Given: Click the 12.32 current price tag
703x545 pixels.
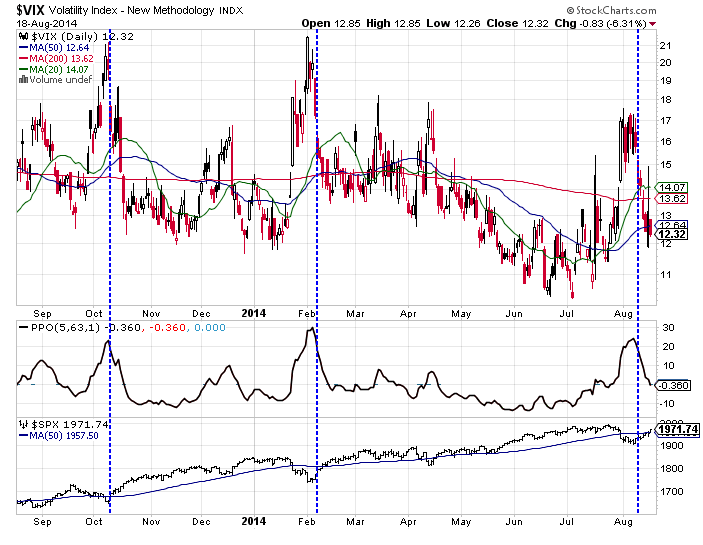Looking at the screenshot, I should click(x=670, y=234).
